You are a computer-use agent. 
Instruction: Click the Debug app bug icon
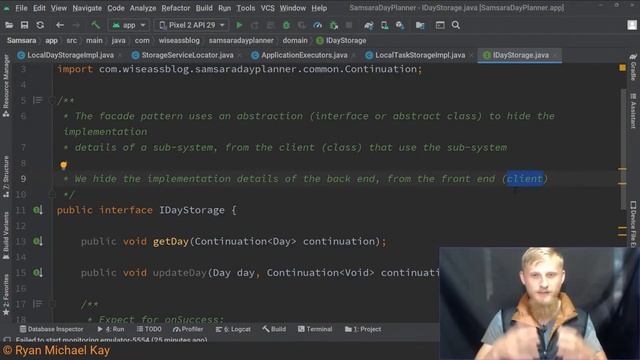pyautogui.click(x=286, y=25)
